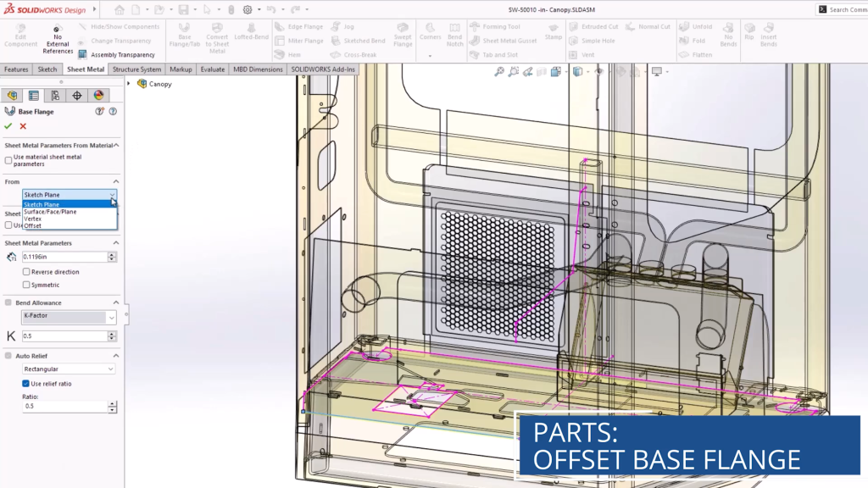
Task: Switch to the Markup tab
Action: click(x=181, y=69)
